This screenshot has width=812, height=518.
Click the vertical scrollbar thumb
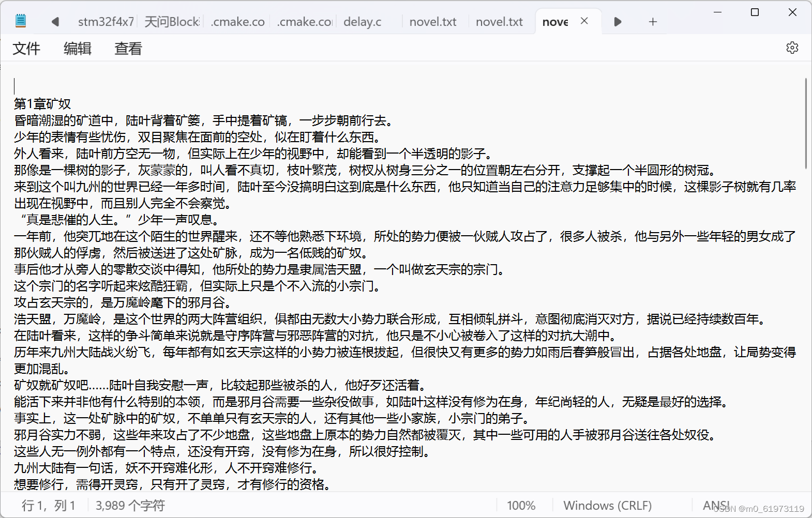click(x=806, y=123)
